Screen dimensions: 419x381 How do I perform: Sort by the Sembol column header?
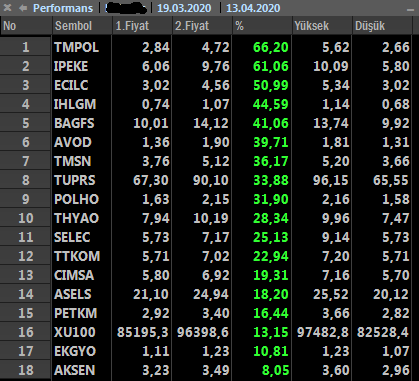click(82, 26)
